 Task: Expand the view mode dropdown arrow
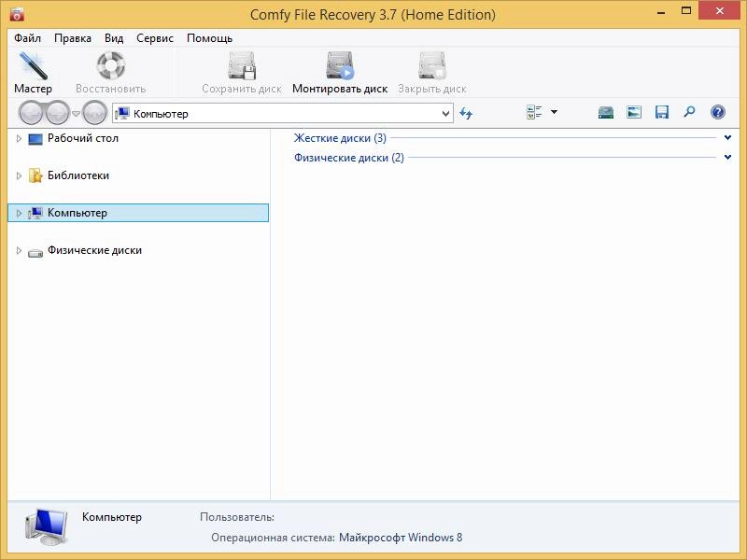point(554,112)
